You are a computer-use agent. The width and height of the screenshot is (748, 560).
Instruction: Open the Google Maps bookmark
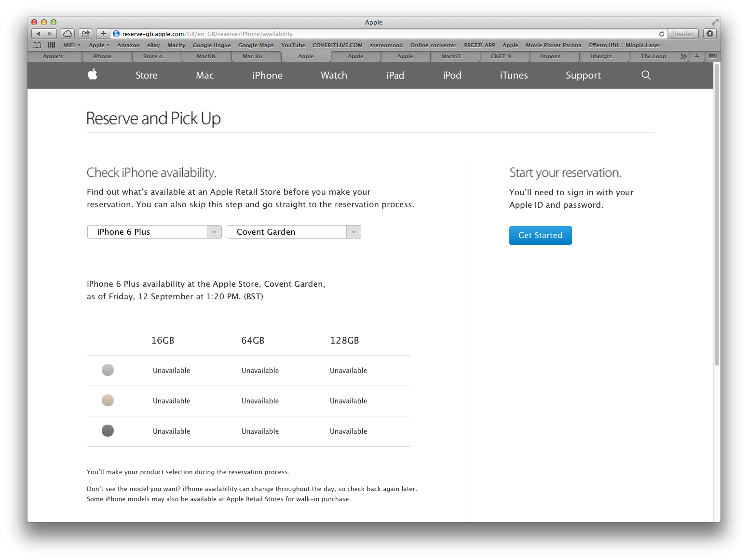(x=256, y=45)
